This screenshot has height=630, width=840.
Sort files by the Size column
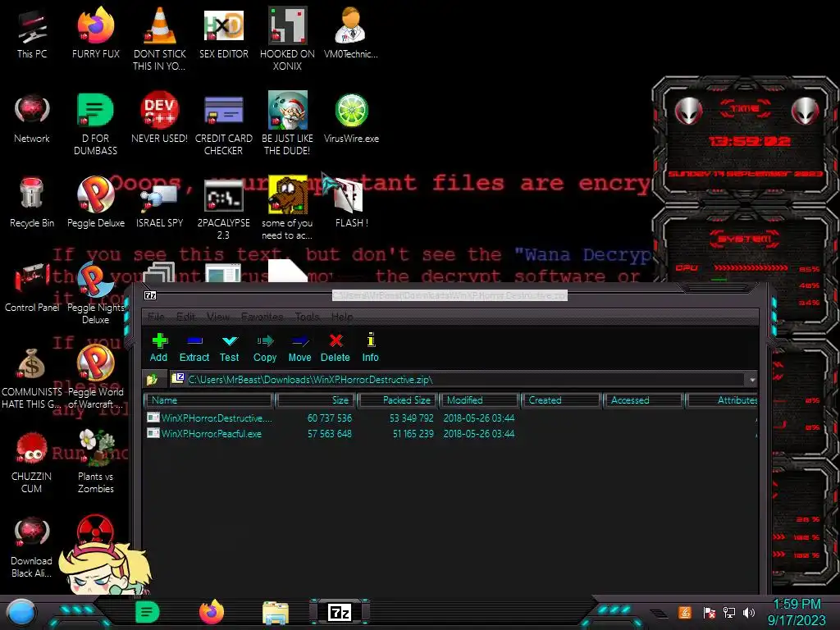point(316,400)
